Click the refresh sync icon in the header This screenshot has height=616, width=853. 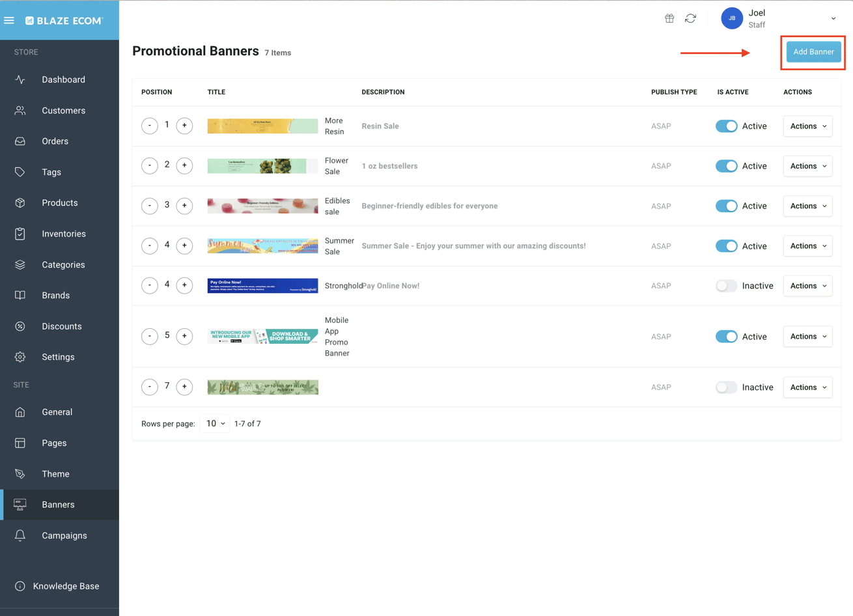pyautogui.click(x=690, y=18)
